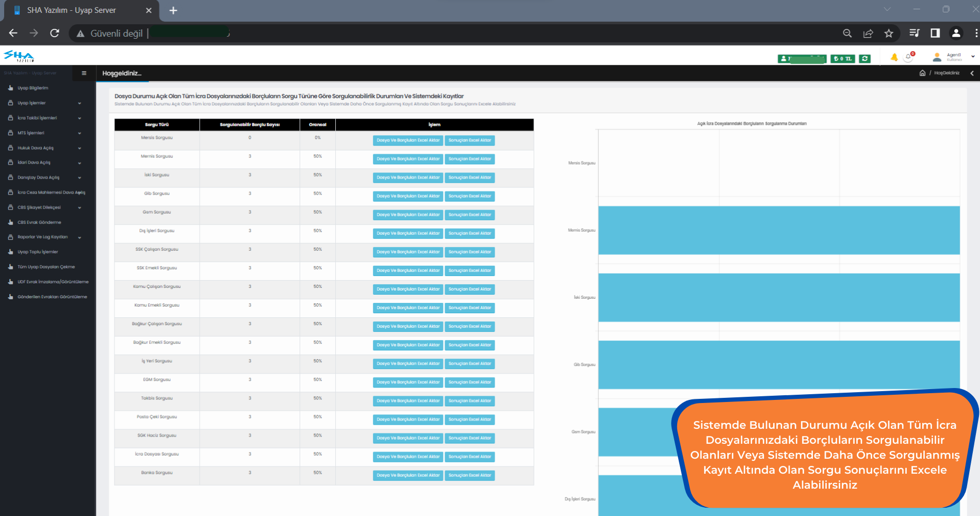Image resolution: width=980 pixels, height=516 pixels.
Task: Go to home via breadcrumb house icon
Action: (922, 73)
